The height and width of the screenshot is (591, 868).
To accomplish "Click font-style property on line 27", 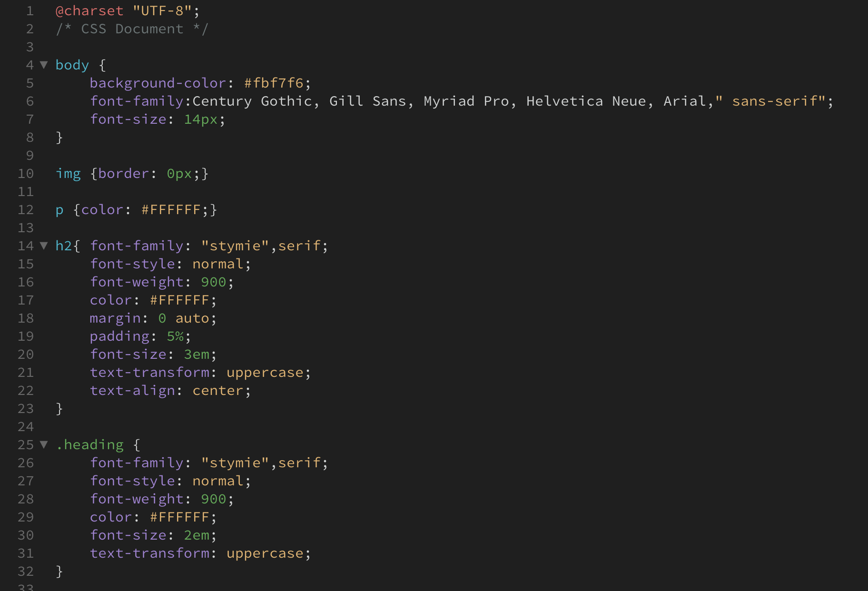I will (132, 481).
